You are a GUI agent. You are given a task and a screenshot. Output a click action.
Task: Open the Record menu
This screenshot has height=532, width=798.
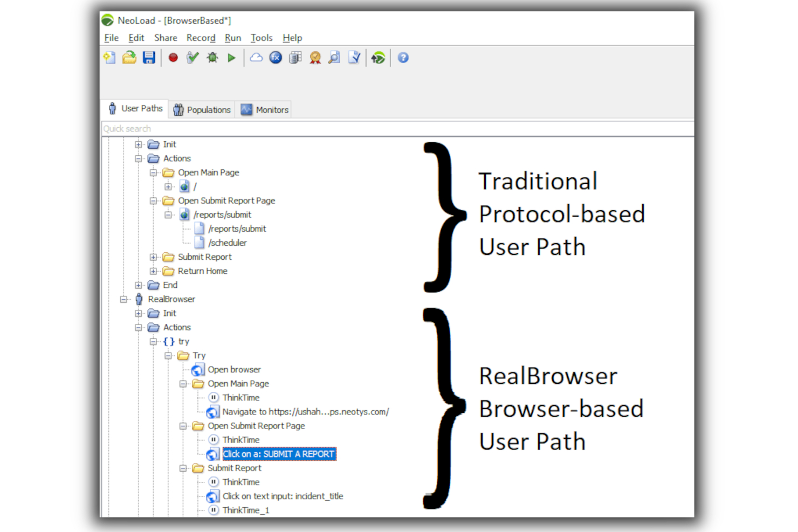point(201,38)
